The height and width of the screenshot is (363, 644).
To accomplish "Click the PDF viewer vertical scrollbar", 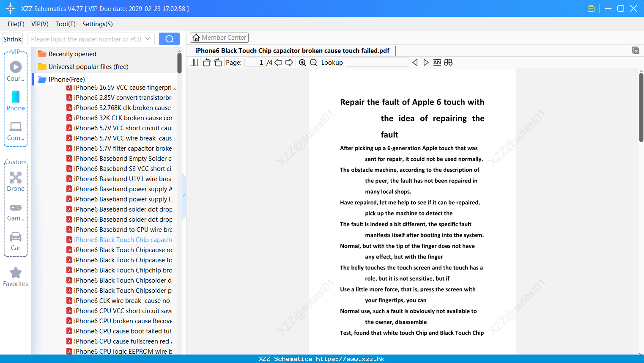I will (641, 107).
